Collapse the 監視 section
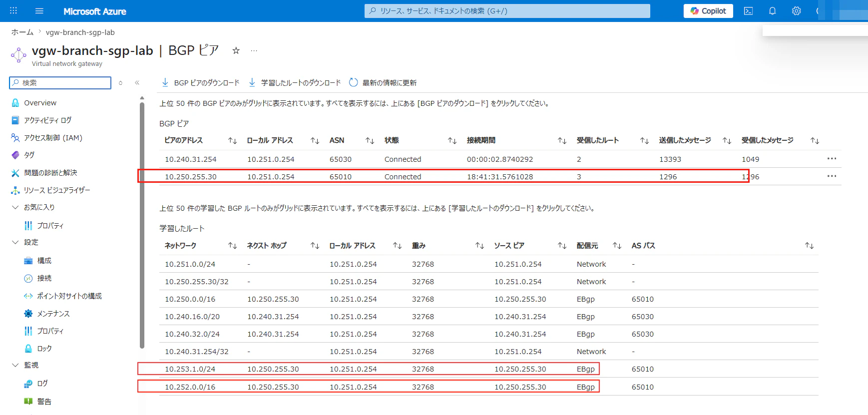The image size is (868, 415). (15, 365)
